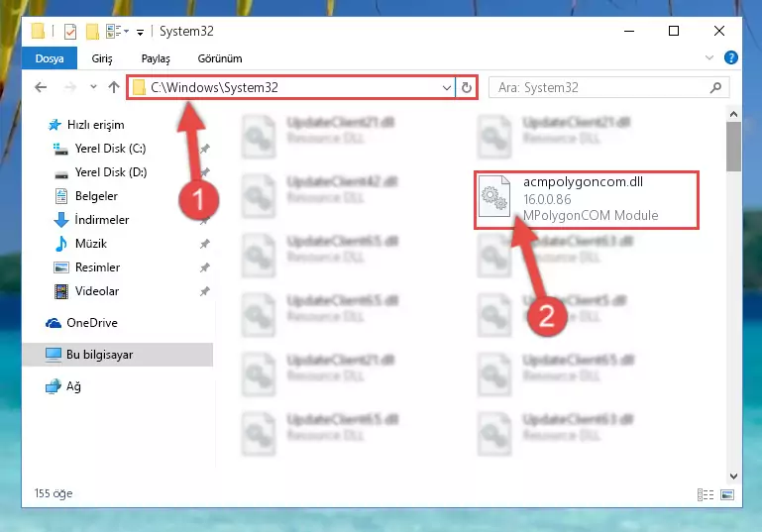Click the pin icon next to Videolar
The height and width of the screenshot is (532, 762).
click(205, 291)
